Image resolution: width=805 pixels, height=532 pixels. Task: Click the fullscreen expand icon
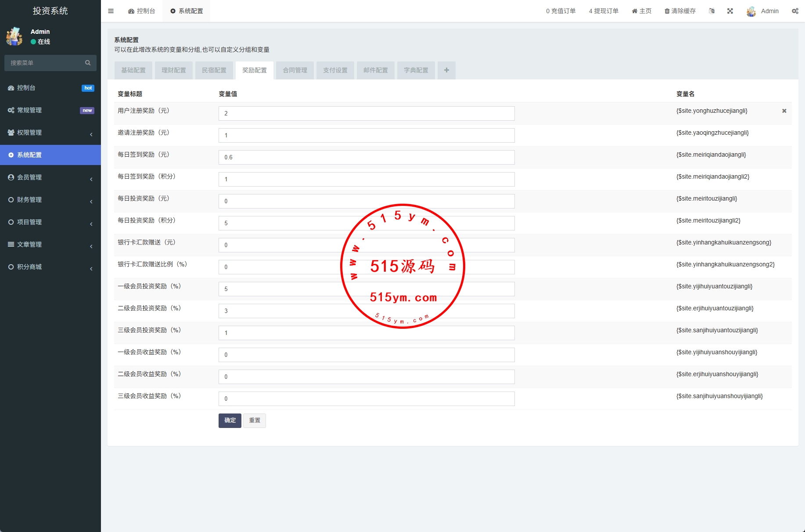click(730, 11)
